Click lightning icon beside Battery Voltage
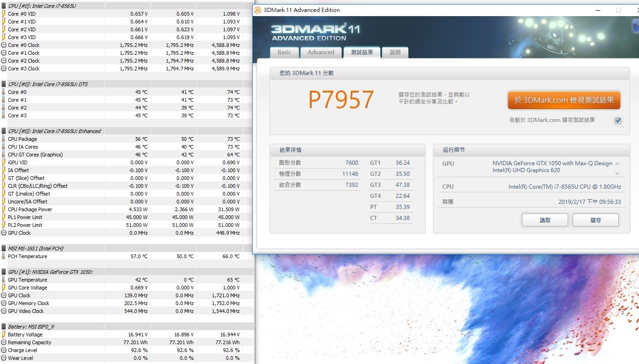Screen dimensions: 639x364 click(x=4, y=335)
